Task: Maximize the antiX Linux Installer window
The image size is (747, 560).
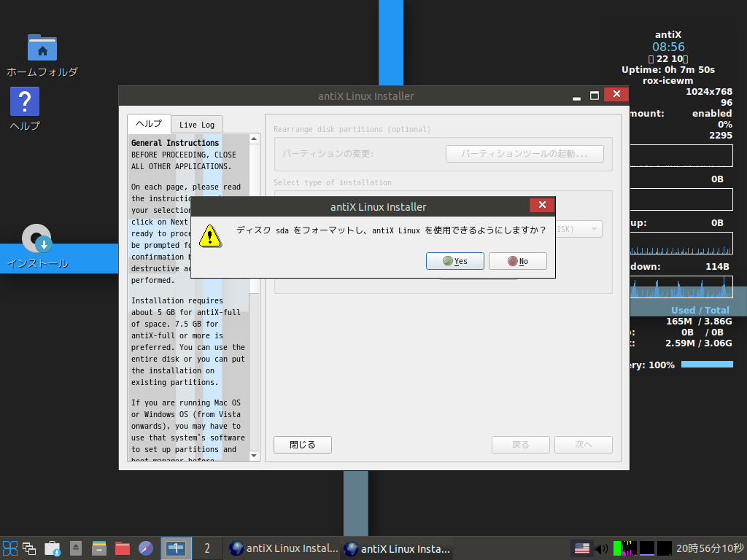Action: tap(595, 96)
